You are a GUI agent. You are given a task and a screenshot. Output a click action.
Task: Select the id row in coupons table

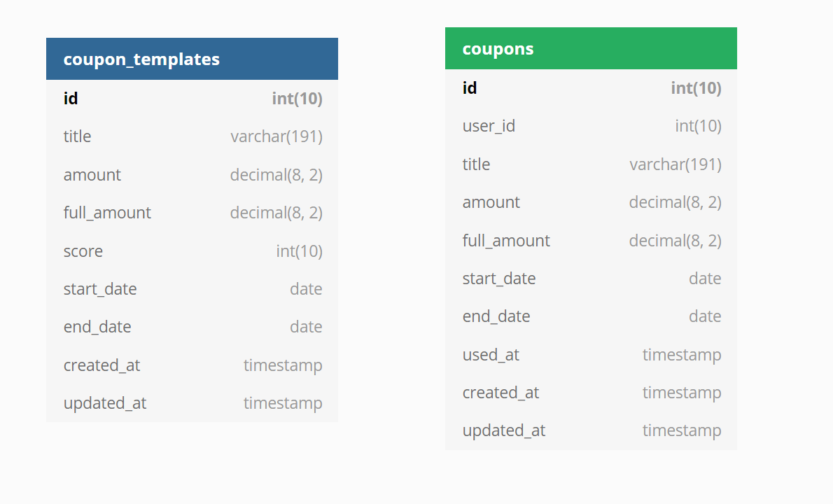pos(591,88)
